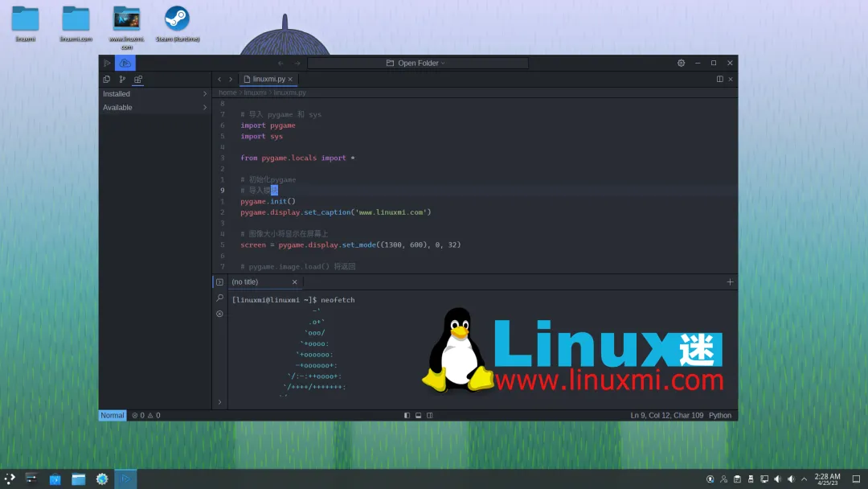Open the linuxmi desktop folder
The width and height of the screenshot is (868, 489).
coord(26,24)
